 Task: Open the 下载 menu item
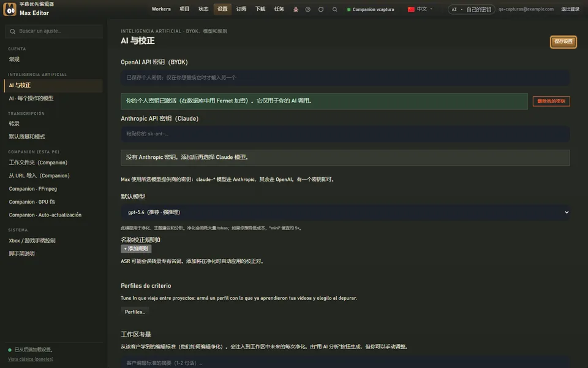260,9
